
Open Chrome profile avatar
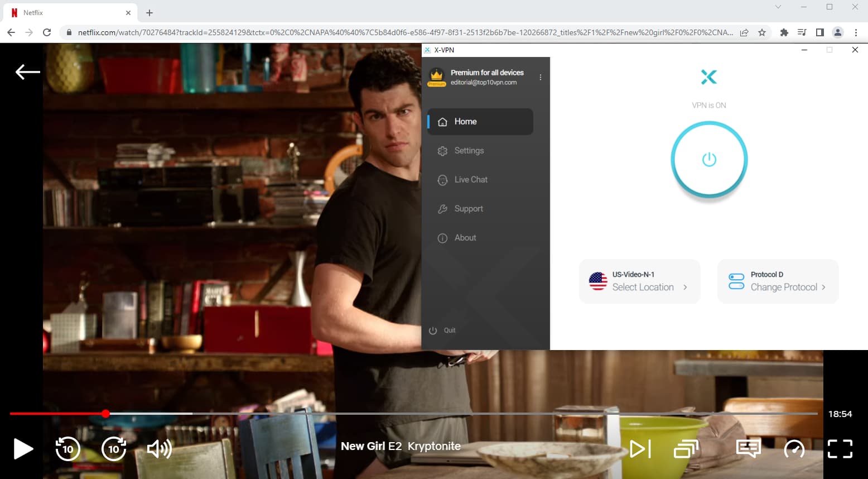click(x=837, y=32)
